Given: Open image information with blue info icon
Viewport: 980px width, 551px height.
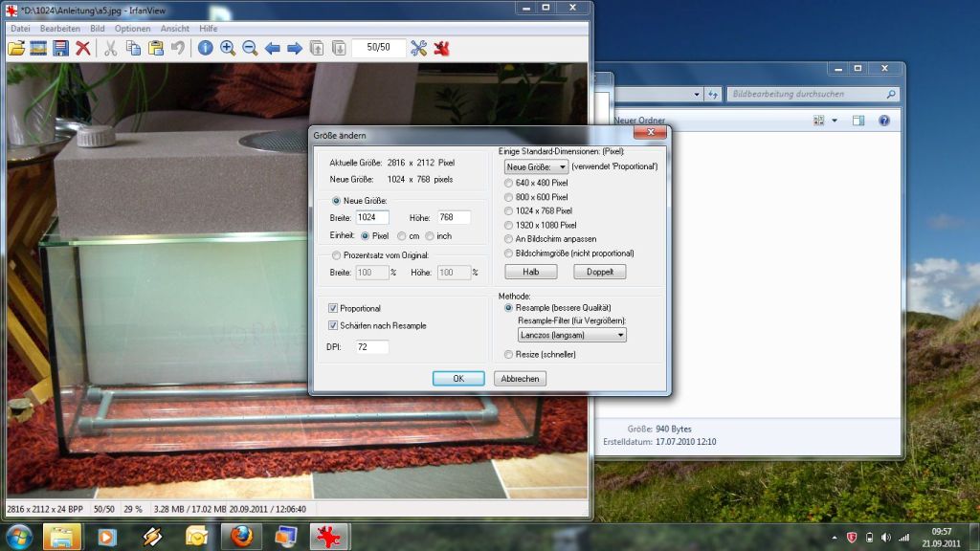Looking at the screenshot, I should click(x=205, y=48).
